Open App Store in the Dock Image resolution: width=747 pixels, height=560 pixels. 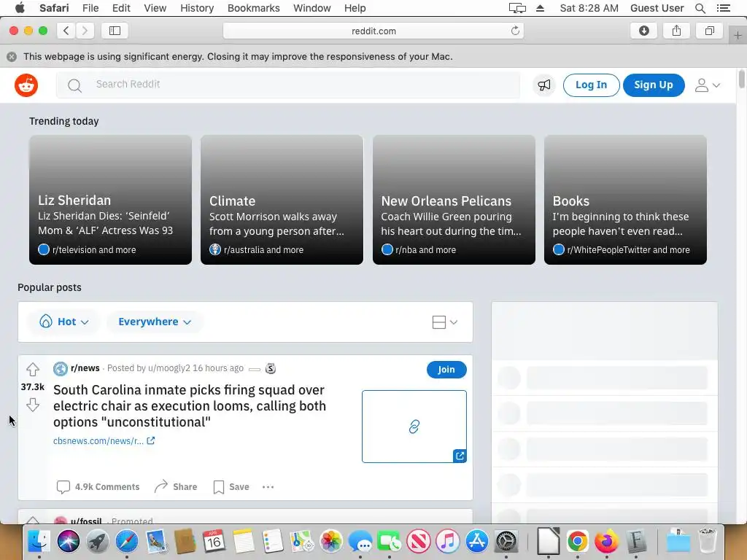pos(477,542)
